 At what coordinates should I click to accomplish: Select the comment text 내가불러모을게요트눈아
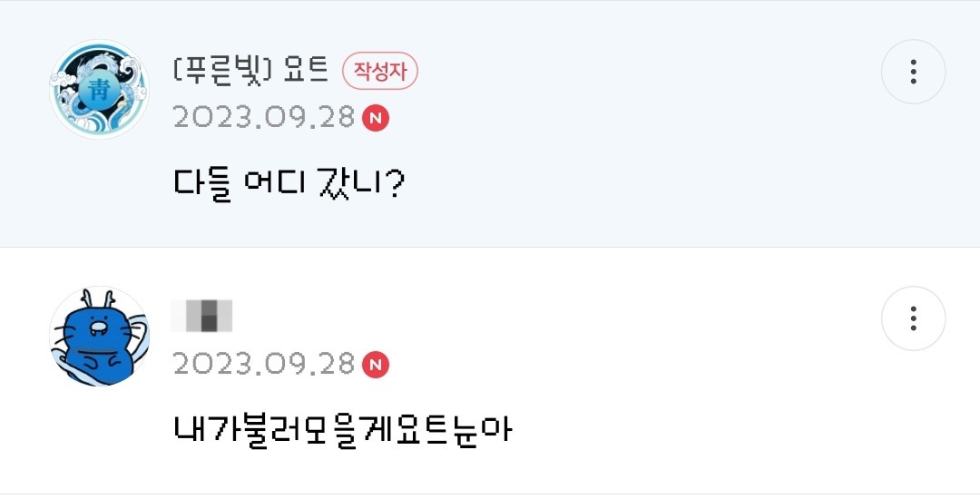[x=343, y=429]
